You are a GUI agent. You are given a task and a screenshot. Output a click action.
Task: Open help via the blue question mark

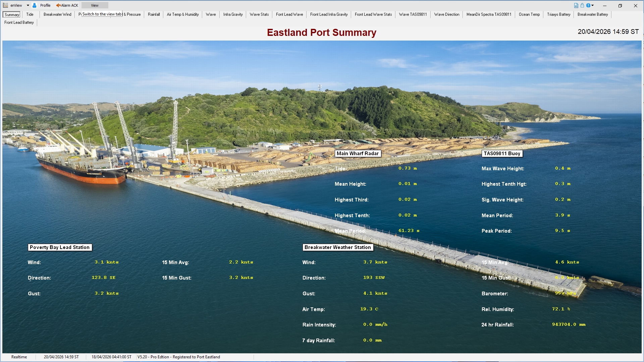click(x=588, y=5)
